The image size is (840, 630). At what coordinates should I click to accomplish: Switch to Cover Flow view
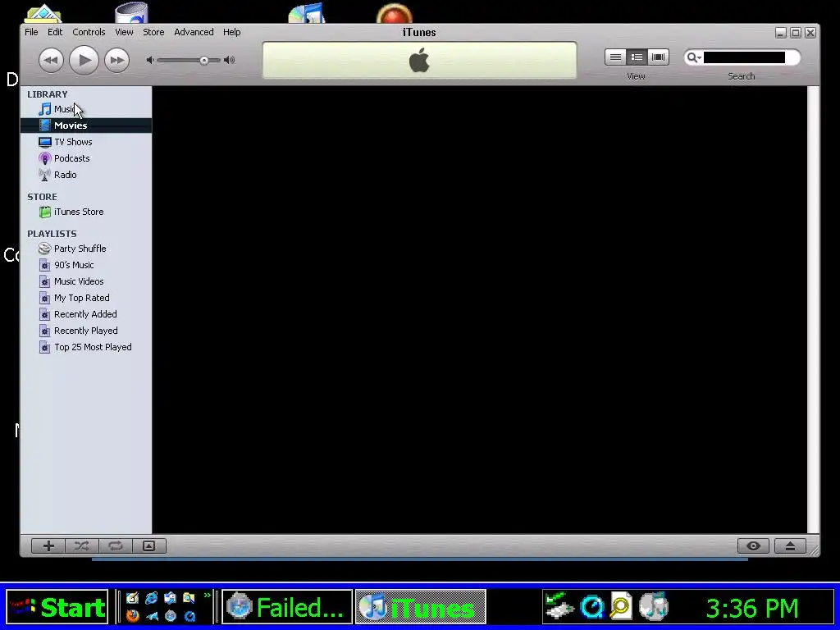point(659,57)
